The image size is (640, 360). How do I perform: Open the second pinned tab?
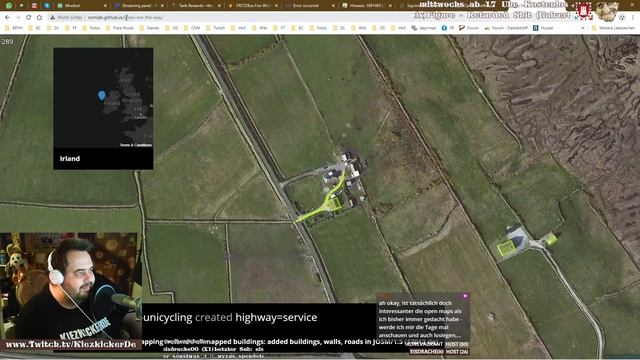pyautogui.click(x=21, y=6)
